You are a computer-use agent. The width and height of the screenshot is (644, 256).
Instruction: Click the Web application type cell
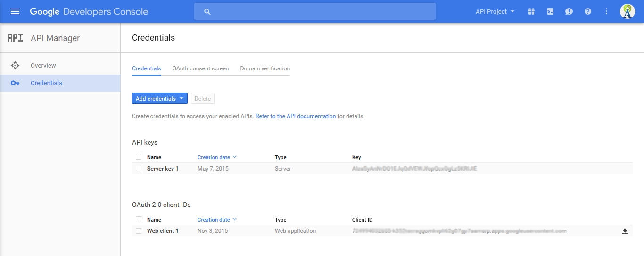(x=295, y=231)
